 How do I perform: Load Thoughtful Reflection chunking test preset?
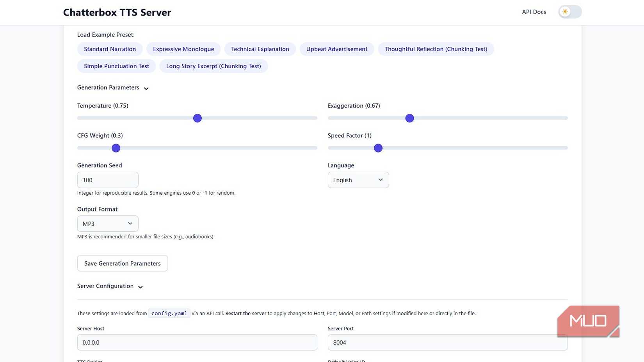(435, 49)
